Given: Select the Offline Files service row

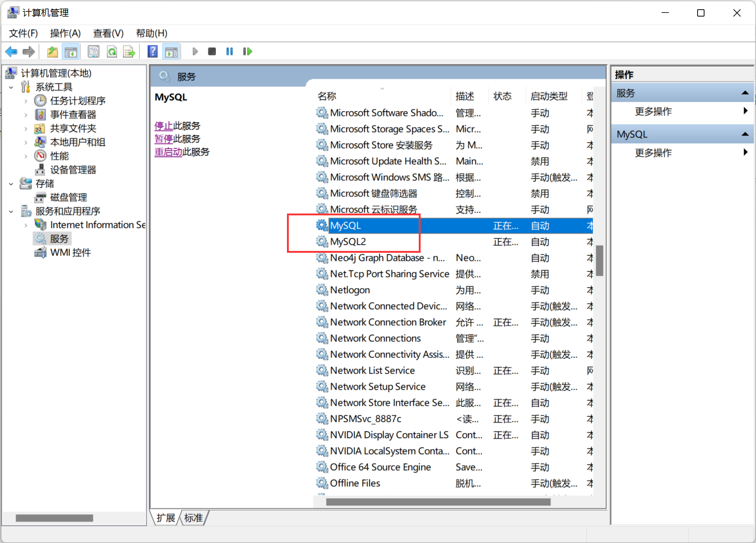Looking at the screenshot, I should pyautogui.click(x=454, y=483).
